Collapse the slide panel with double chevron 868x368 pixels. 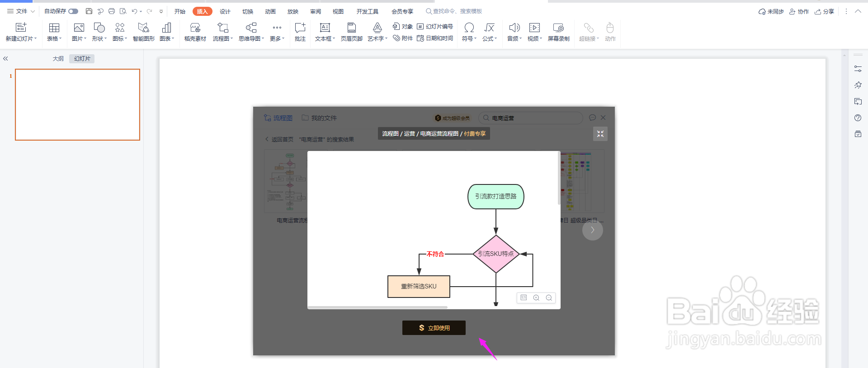6,59
